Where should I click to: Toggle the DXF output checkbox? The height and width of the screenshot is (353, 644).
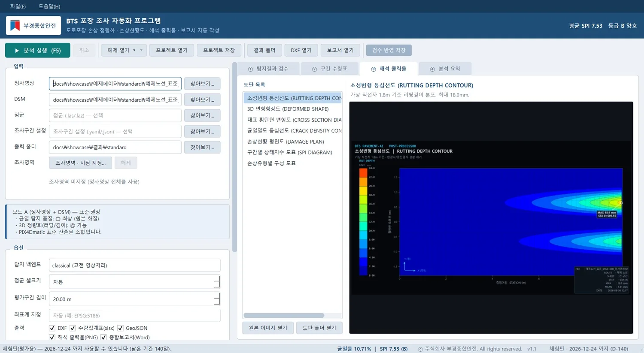click(52, 328)
